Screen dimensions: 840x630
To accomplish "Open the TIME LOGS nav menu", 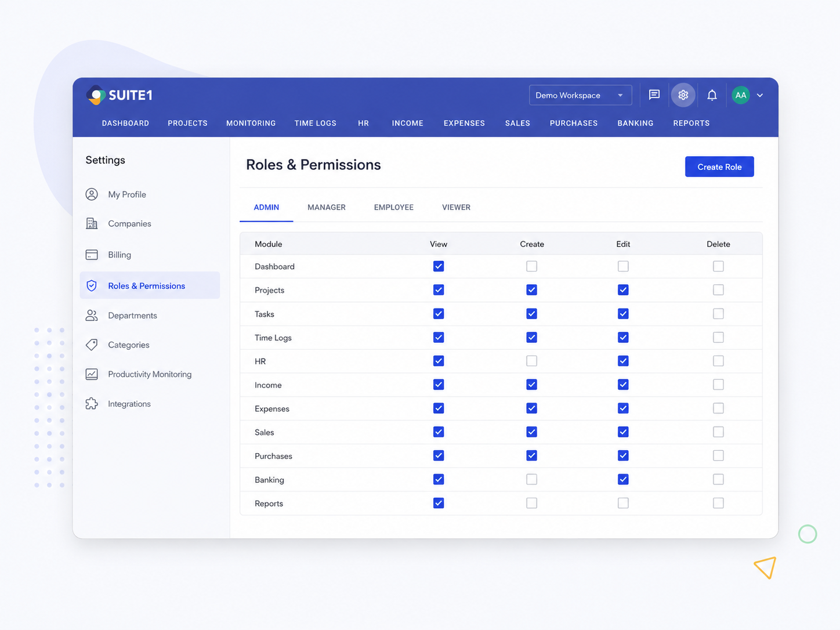I will point(315,123).
